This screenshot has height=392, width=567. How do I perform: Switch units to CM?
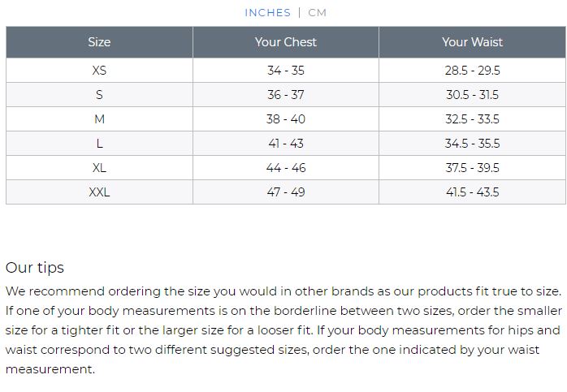coord(317,13)
